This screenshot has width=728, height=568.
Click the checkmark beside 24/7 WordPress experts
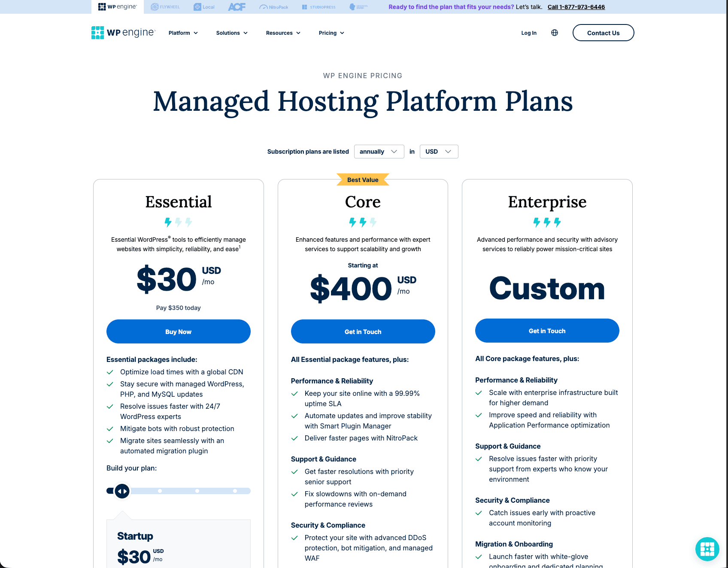[x=110, y=407]
